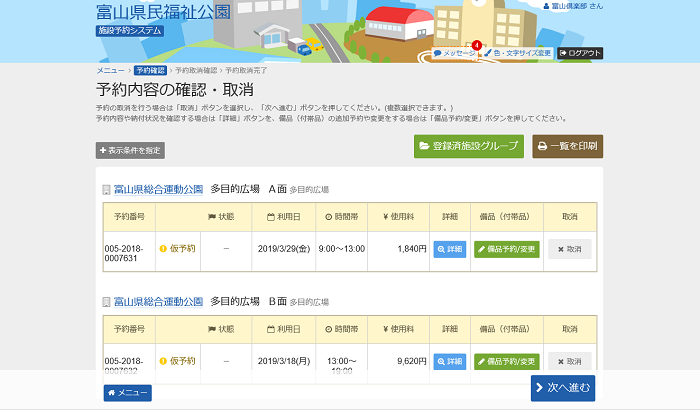Toggle 取消 for the 2019/3/29 reservation
The width and height of the screenshot is (700, 410).
[570, 249]
